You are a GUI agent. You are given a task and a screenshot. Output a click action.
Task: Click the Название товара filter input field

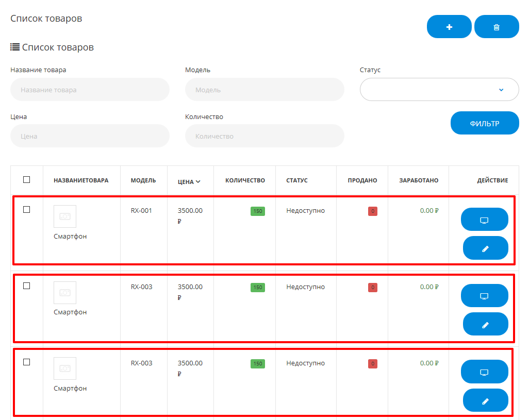pyautogui.click(x=90, y=90)
